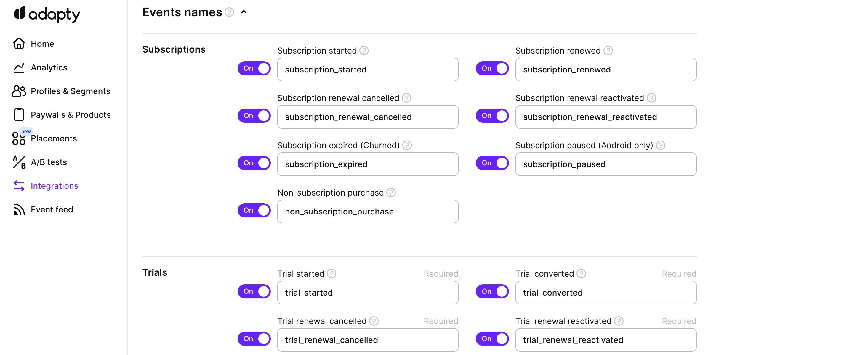The width and height of the screenshot is (868, 355).
Task: Go to Paywalls & Products
Action: coord(71,115)
